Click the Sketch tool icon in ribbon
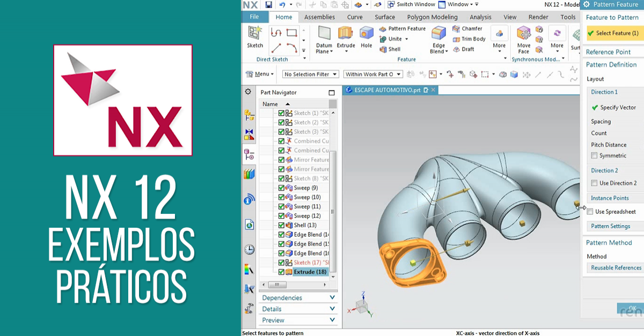 (255, 34)
